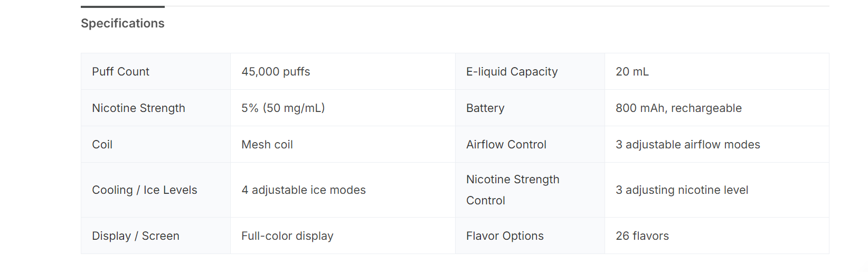Select the 4 adjustable ice modes text
Viewport: 868px width, 272px height.
[x=304, y=190]
